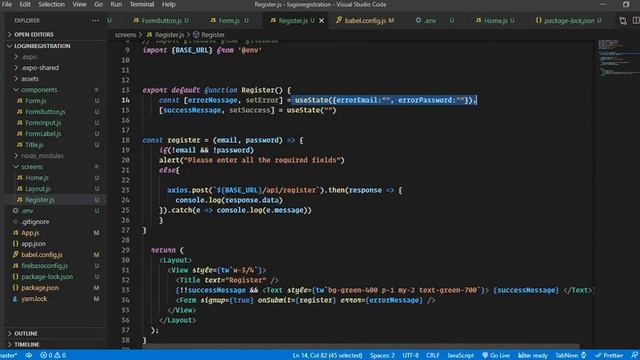Change language mode 'JavaScript' in status bar
640x360 pixels.
coord(460,356)
